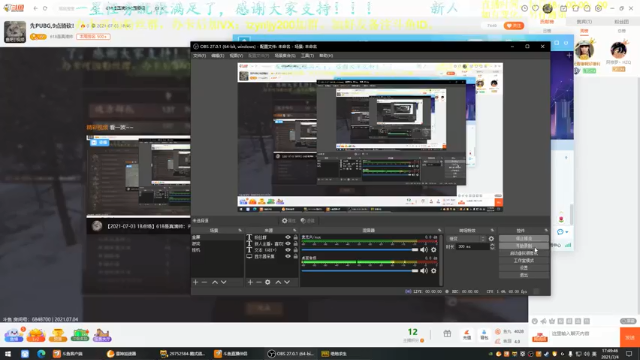The height and width of the screenshot is (360, 640).
Task: Adjust transition duration 300 ms spinner
Action: point(492,247)
